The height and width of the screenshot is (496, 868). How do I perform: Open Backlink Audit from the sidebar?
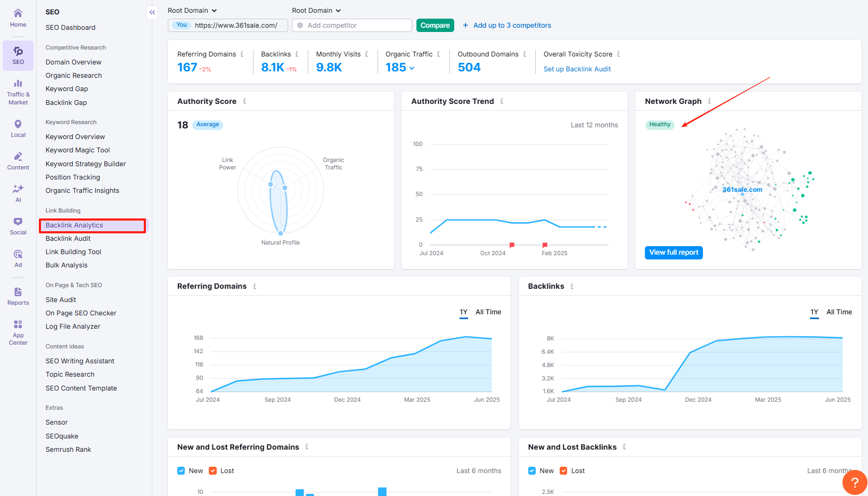point(68,239)
